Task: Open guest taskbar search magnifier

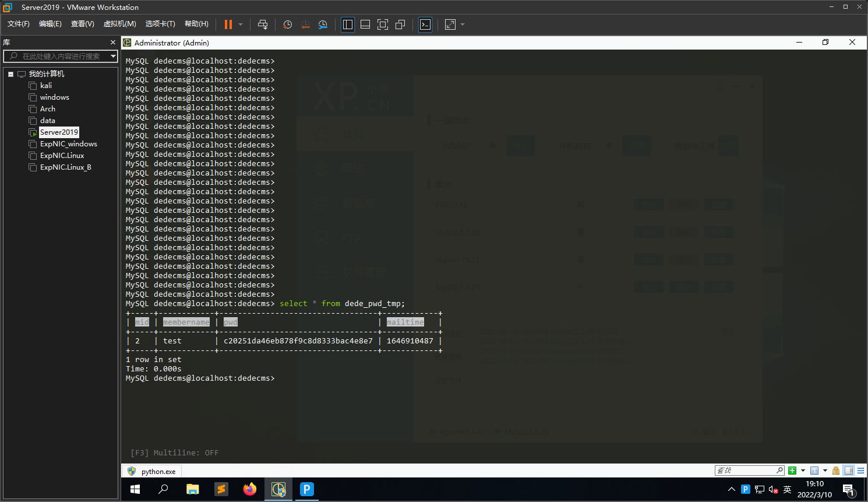Action: click(163, 489)
